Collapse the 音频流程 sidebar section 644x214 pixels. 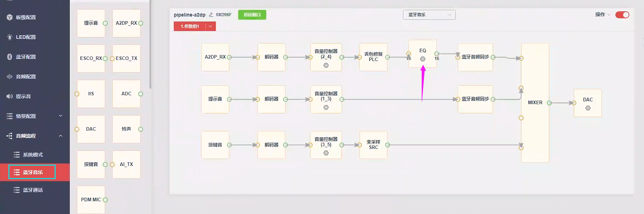[x=35, y=136]
